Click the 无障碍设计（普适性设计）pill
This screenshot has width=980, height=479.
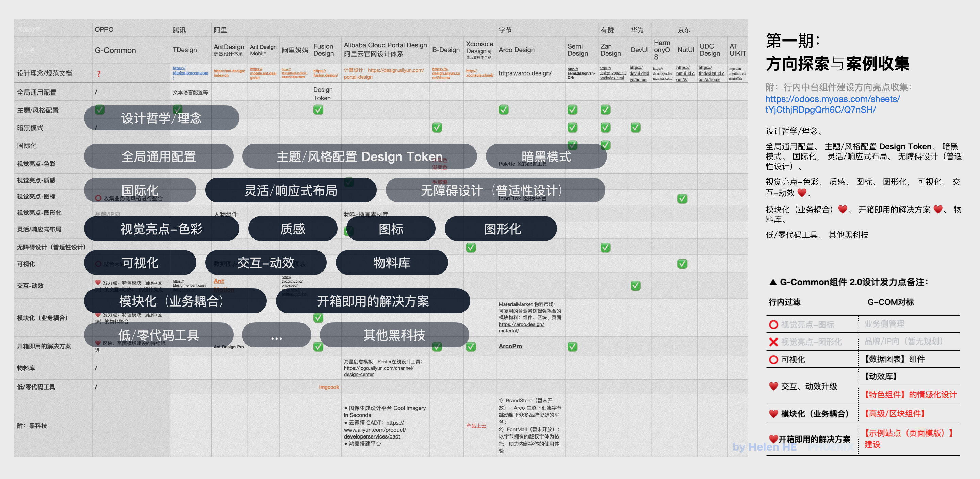pyautogui.click(x=495, y=190)
